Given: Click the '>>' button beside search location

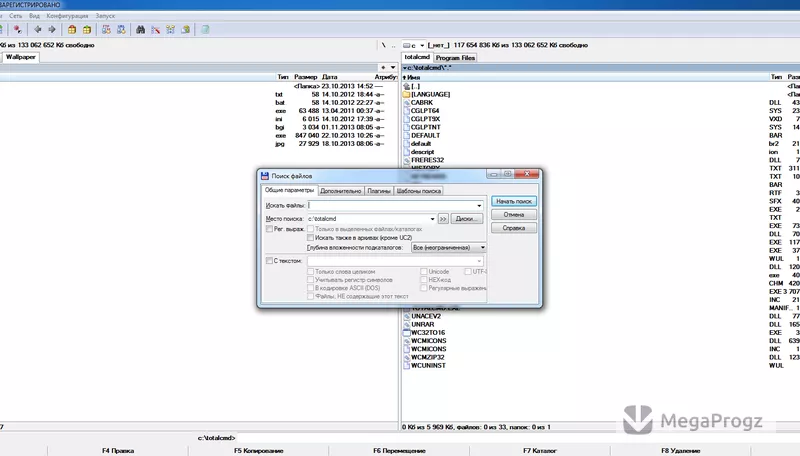Looking at the screenshot, I should tap(443, 219).
